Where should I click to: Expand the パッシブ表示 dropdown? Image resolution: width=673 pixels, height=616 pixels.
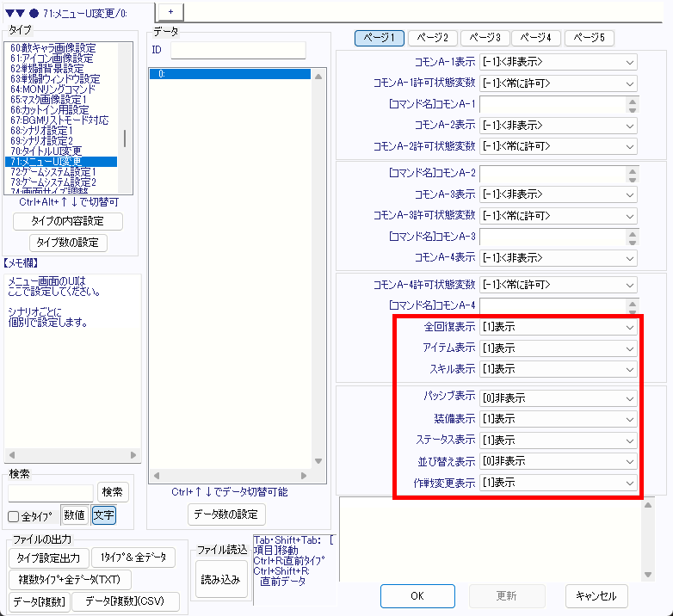pyautogui.click(x=559, y=398)
